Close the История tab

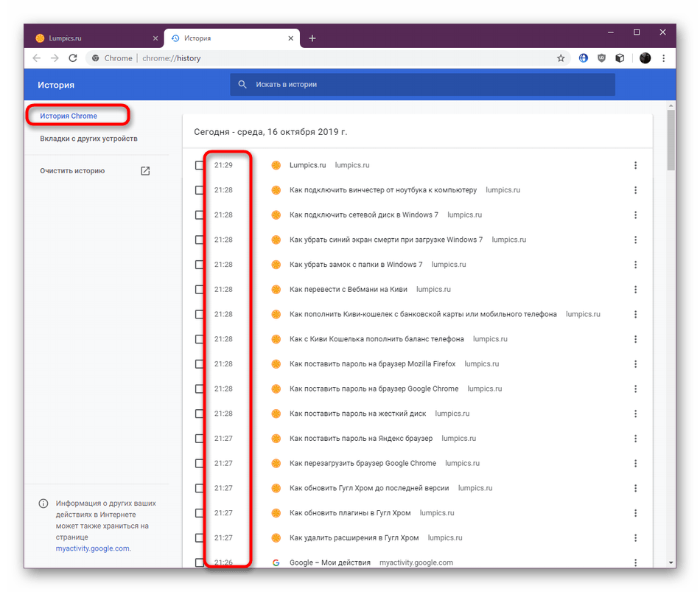(x=290, y=38)
